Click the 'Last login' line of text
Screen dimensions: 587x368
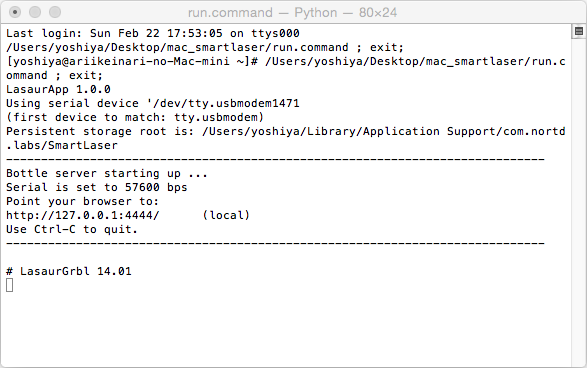(x=153, y=33)
